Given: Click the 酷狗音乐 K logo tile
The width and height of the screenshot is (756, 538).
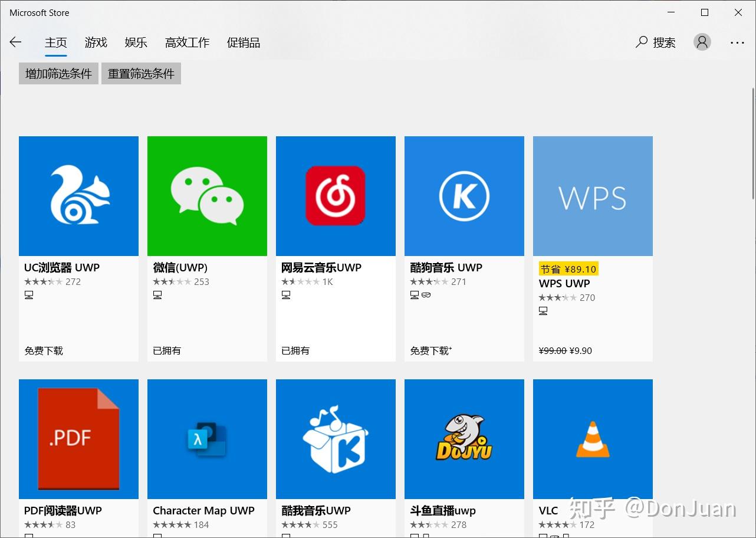Looking at the screenshot, I should (464, 196).
